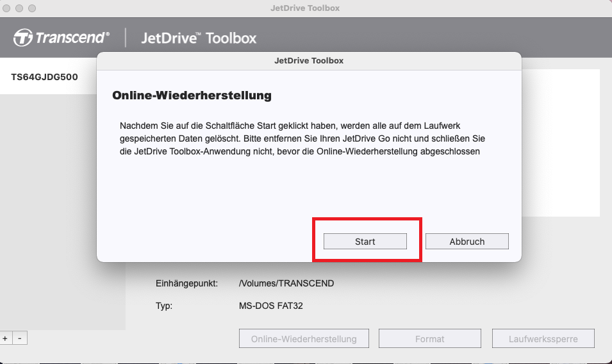Click the Einhängepunkt label
This screenshot has height=364, width=612.
pos(186,283)
